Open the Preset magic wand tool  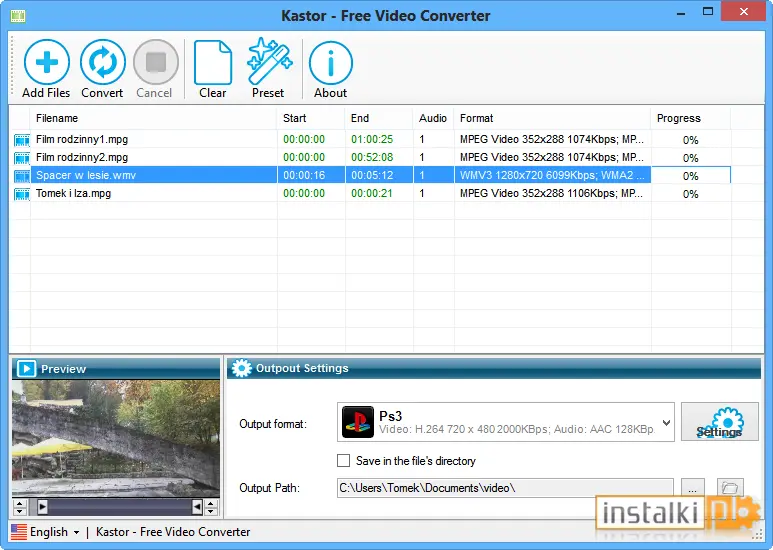[269, 61]
